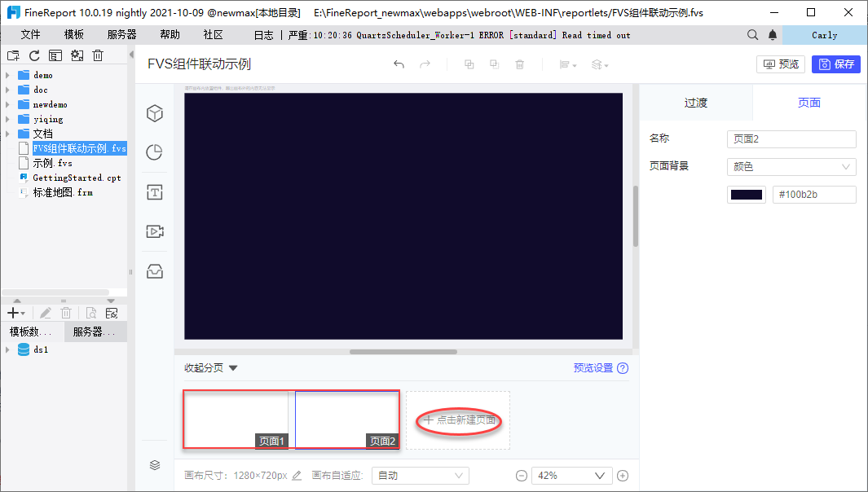Image resolution: width=868 pixels, height=492 pixels.
Task: Open the 页面背景 dropdown
Action: pyautogui.click(x=791, y=167)
